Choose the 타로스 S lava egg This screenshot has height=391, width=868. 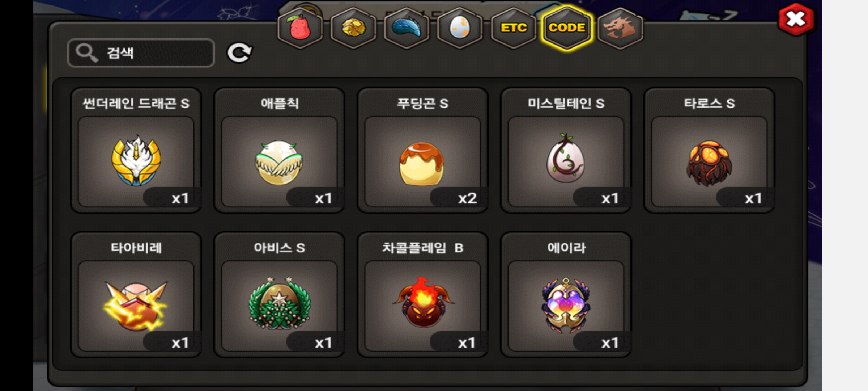click(x=709, y=150)
